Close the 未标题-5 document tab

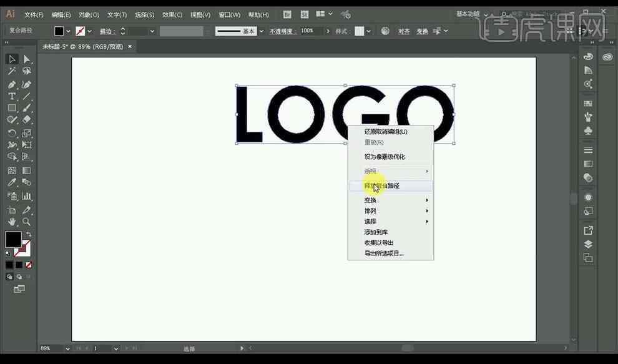tap(130, 47)
